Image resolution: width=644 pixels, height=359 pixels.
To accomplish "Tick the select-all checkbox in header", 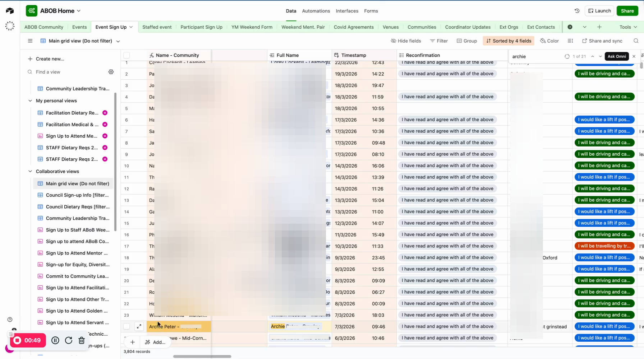I will [x=126, y=55].
